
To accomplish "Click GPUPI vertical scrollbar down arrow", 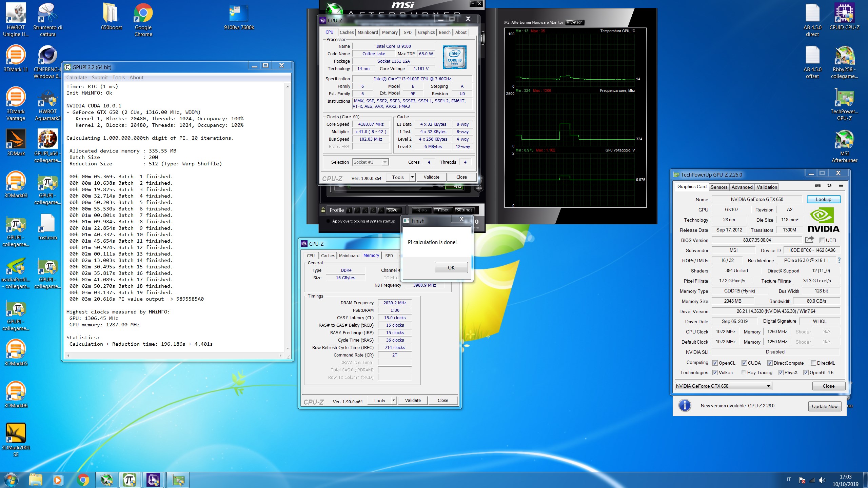I will click(x=288, y=348).
